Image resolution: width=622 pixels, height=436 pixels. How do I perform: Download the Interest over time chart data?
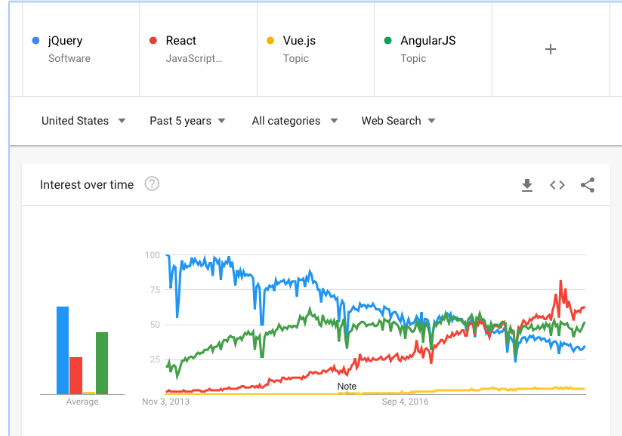tap(528, 185)
